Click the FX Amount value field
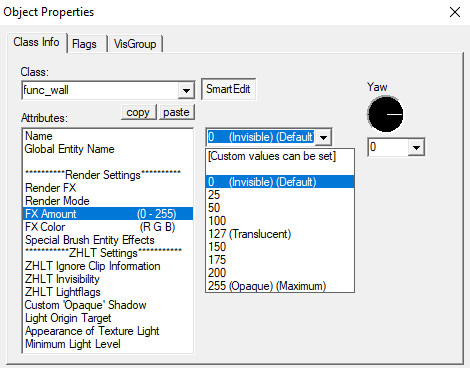The height and width of the screenshot is (368, 470). [x=261, y=137]
